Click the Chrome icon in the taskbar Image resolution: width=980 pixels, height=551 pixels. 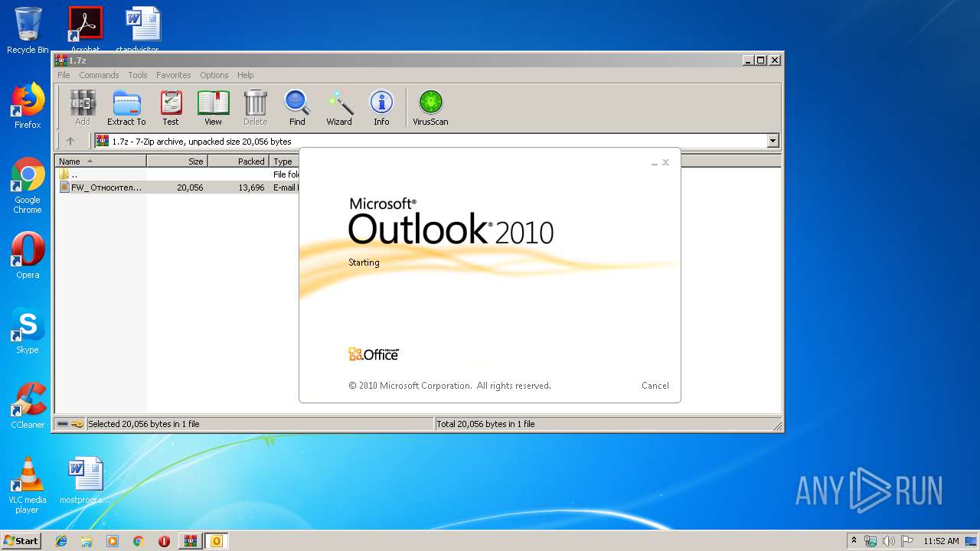138,541
